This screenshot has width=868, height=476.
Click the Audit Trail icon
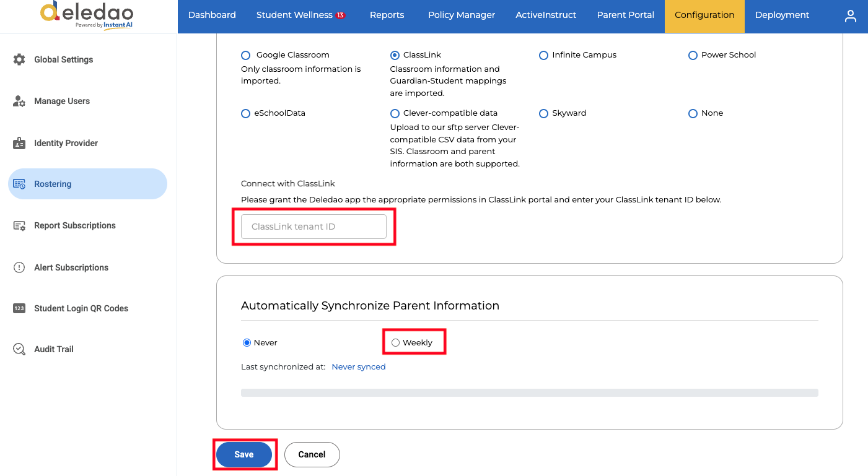click(x=19, y=349)
